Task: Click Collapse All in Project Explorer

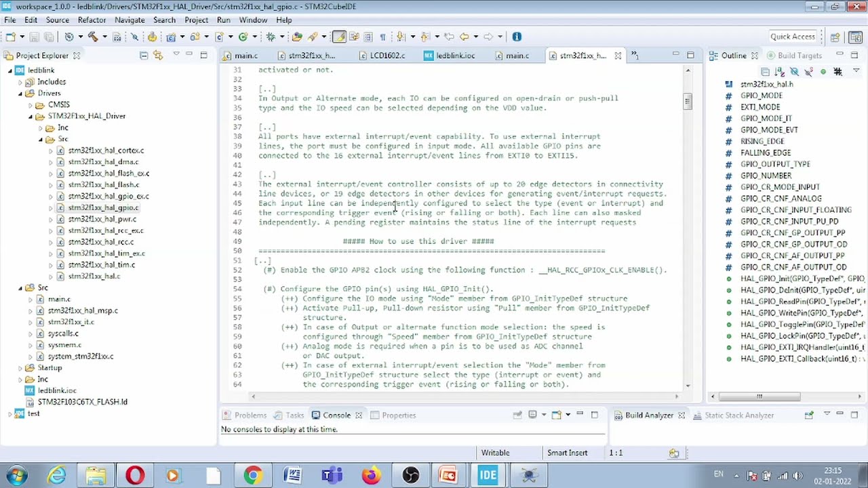Action: point(144,56)
